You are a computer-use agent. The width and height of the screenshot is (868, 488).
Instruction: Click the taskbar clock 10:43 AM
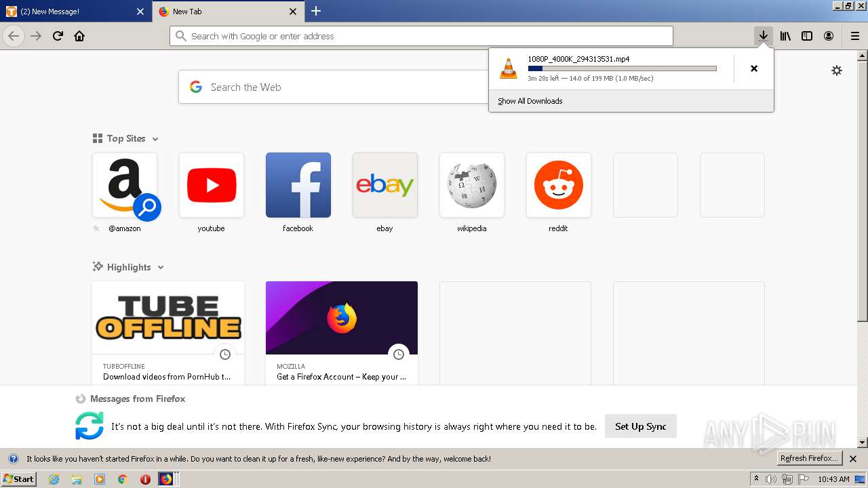pos(833,479)
